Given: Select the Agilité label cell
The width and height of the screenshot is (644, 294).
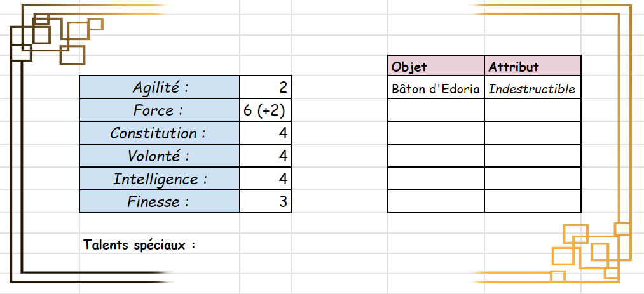Looking at the screenshot, I should (160, 87).
